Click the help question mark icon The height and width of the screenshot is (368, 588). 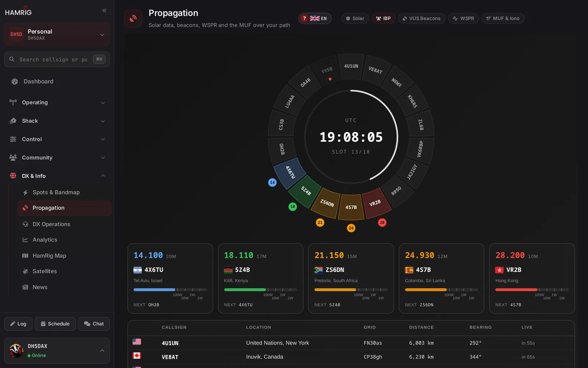[304, 18]
